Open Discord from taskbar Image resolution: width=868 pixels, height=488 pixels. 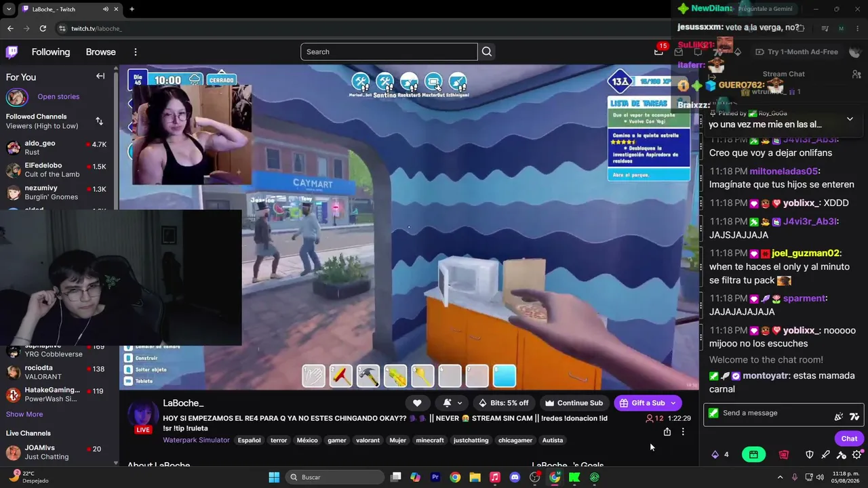[515, 477]
